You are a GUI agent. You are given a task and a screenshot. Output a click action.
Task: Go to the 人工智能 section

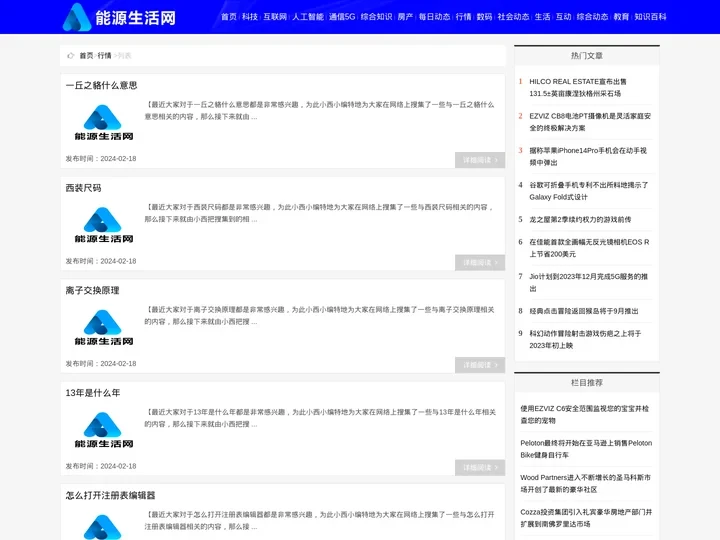(x=308, y=17)
